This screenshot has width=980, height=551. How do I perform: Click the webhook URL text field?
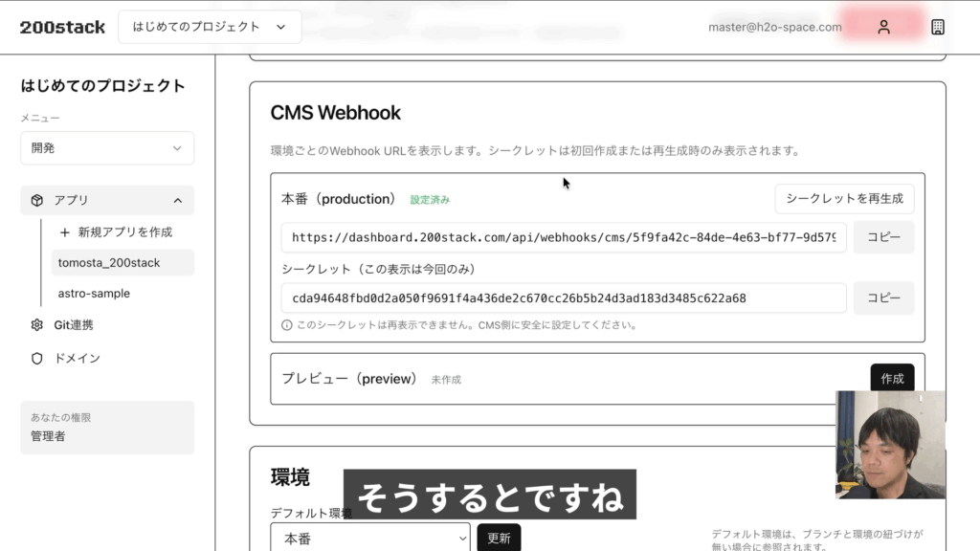tap(564, 237)
